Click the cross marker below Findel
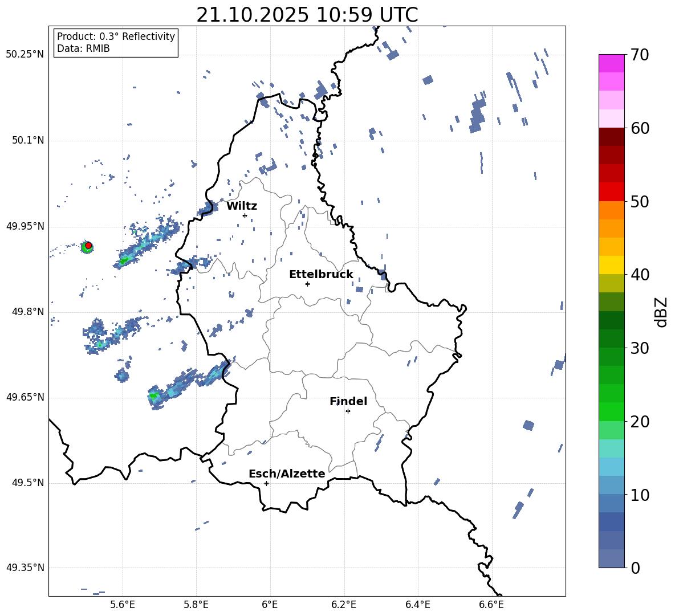675x616 pixels. (x=348, y=411)
